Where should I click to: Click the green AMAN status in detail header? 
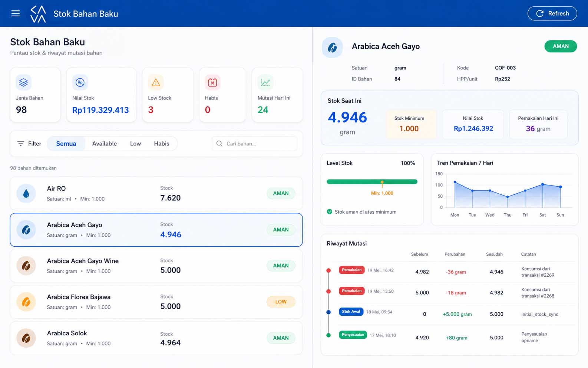click(x=561, y=46)
